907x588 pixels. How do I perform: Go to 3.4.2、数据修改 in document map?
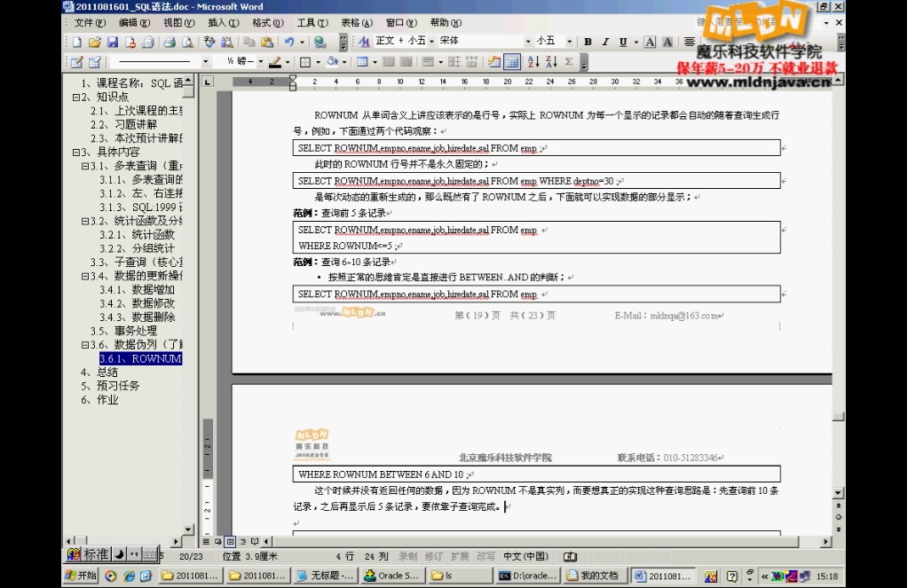coord(137,303)
